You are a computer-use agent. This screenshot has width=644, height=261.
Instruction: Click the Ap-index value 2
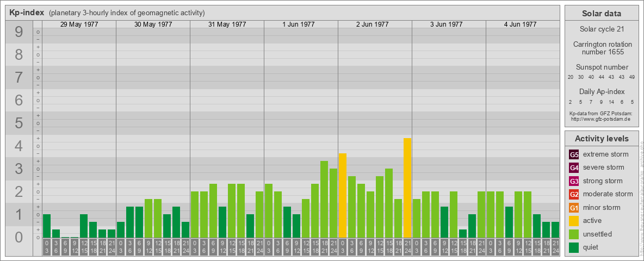tap(571, 102)
